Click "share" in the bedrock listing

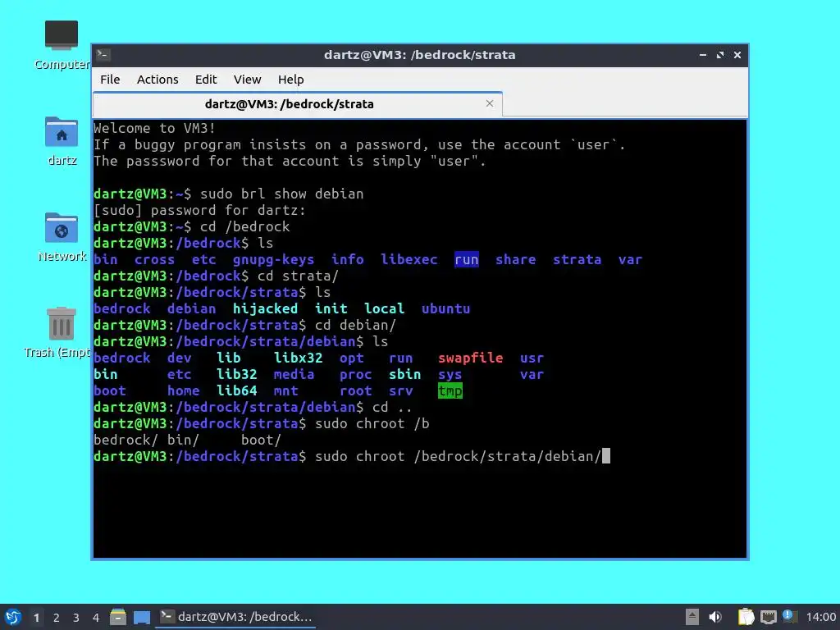(515, 259)
